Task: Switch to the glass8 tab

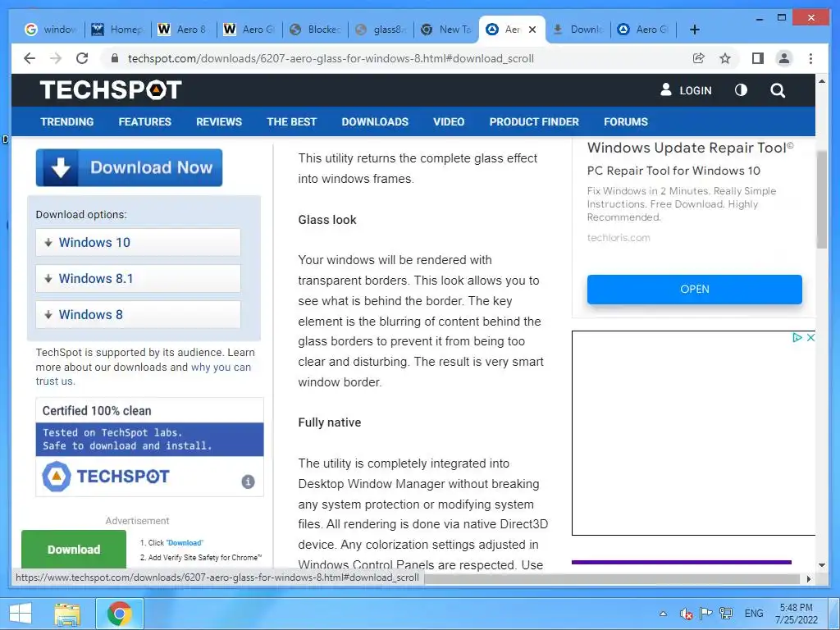Action: point(381,30)
